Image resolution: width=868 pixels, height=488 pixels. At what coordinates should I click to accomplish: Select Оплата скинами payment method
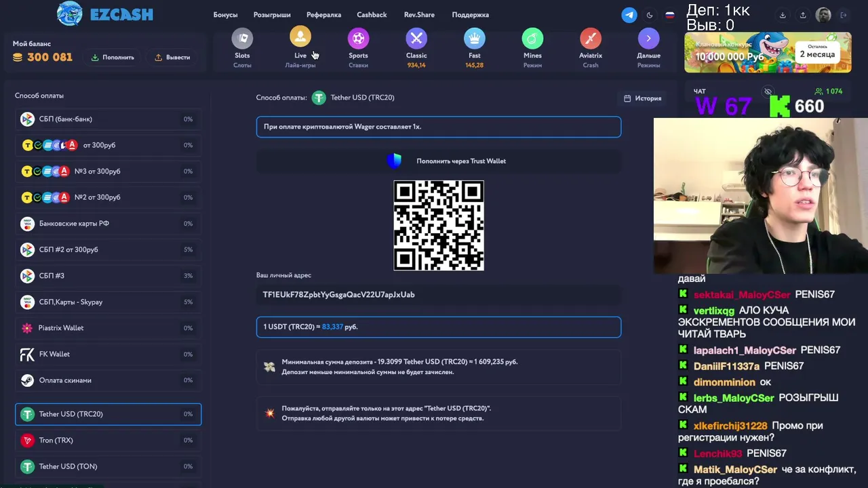[x=108, y=380]
